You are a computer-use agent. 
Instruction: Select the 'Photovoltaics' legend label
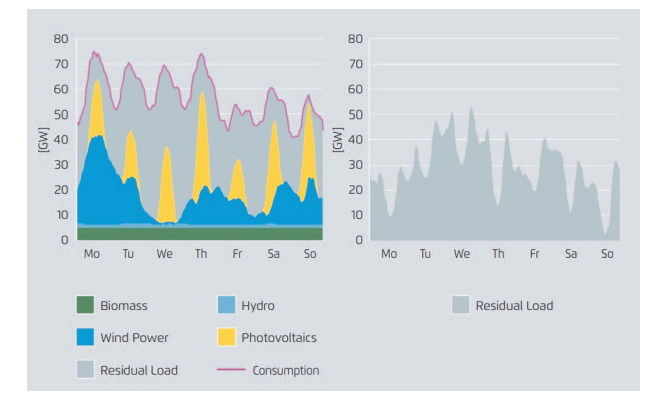click(279, 338)
